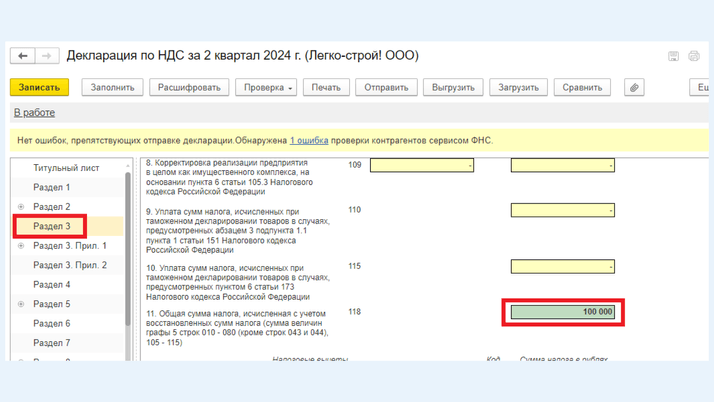Open the Проверка dropdown button

266,87
